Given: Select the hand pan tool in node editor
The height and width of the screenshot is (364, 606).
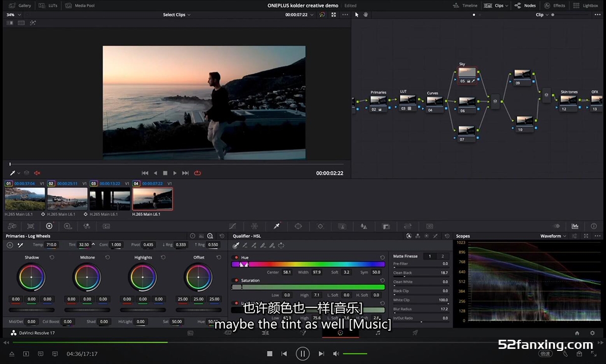Looking at the screenshot, I should click(366, 15).
